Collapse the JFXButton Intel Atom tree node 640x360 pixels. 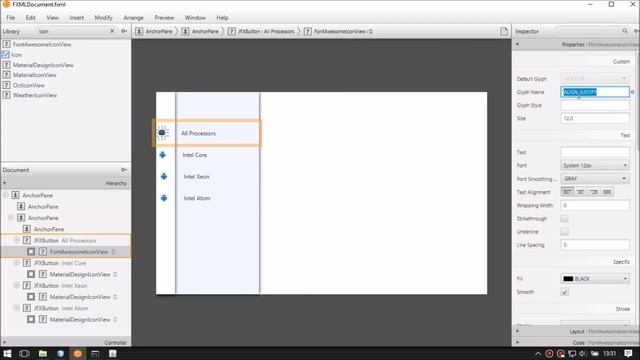(x=17, y=308)
